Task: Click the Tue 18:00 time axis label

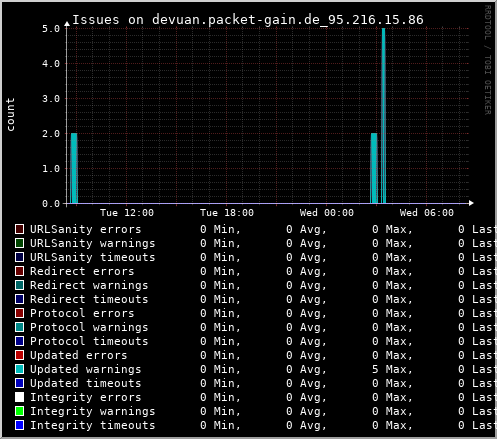Action: [227, 213]
